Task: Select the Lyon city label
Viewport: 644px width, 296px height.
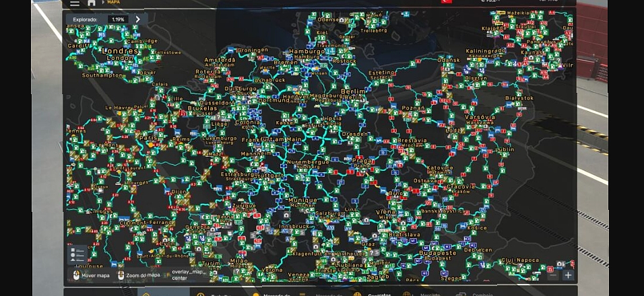Action: coord(168,244)
